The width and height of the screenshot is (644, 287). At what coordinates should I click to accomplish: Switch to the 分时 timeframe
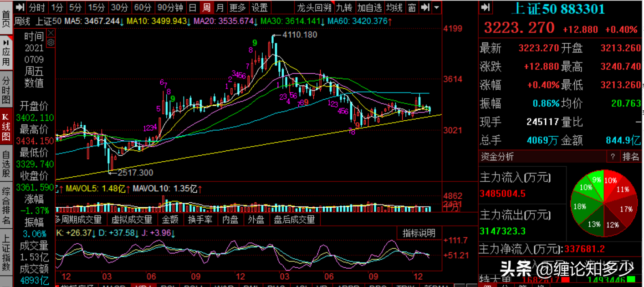pyautogui.click(x=37, y=7)
